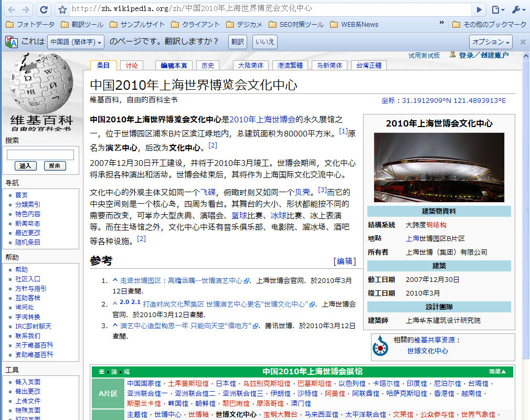This screenshot has height=420, width=530.
Task: Click the いいえ button
Action: 264,42
